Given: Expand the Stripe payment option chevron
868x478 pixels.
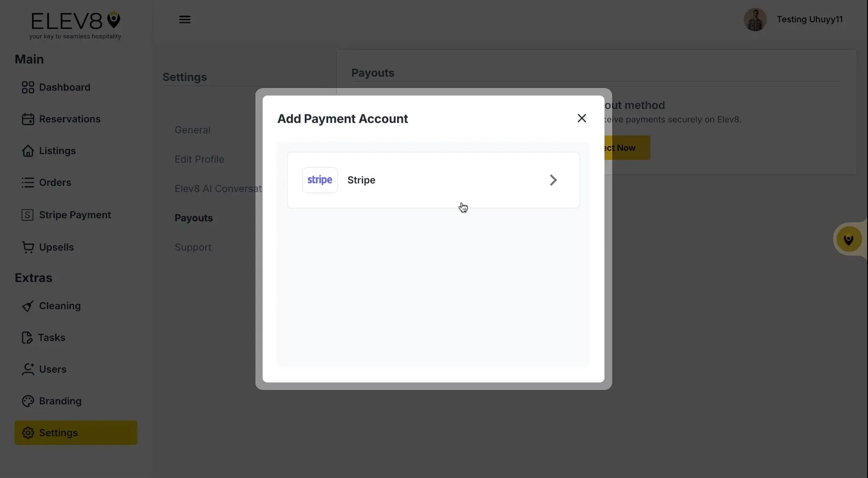Looking at the screenshot, I should tap(553, 180).
